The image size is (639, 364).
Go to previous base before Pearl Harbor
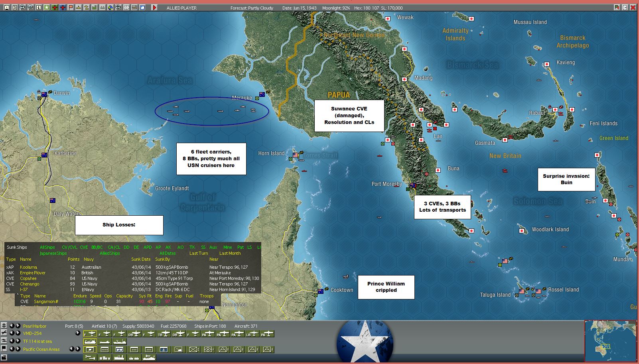[x=12, y=326]
